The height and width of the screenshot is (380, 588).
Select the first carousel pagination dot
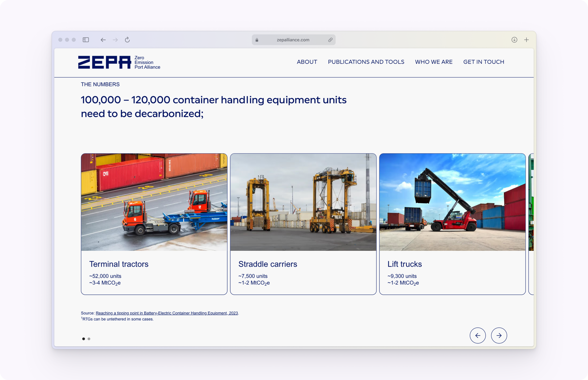(x=83, y=339)
